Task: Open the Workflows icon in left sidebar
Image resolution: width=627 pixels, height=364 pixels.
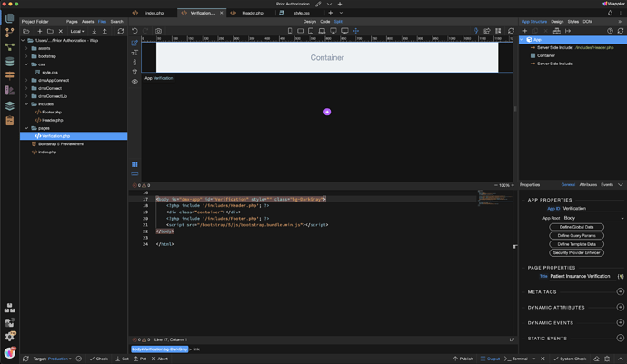Action: 10,47
